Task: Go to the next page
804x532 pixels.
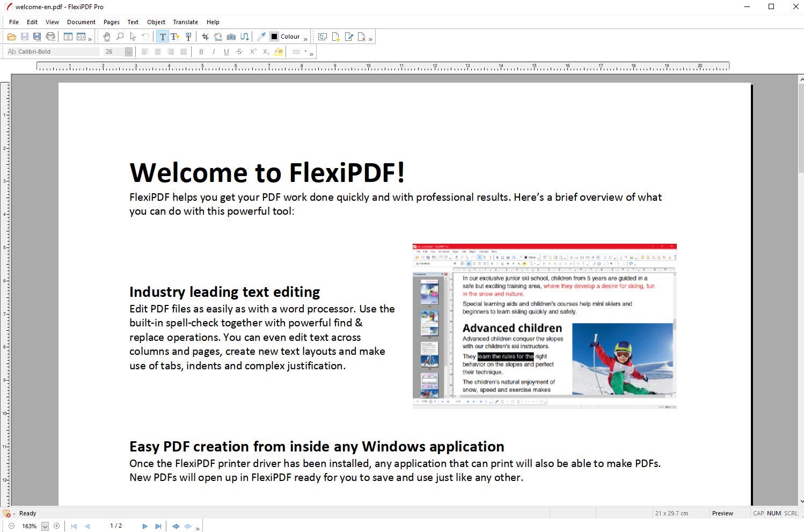Action: tap(145, 526)
